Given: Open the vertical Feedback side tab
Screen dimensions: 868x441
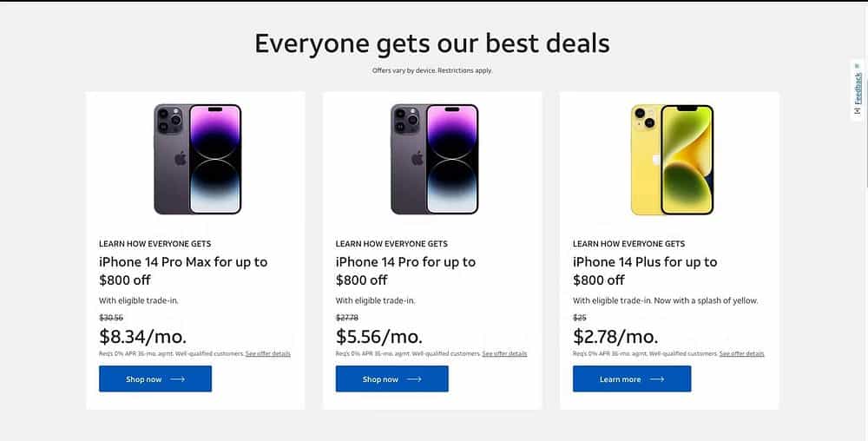Looking at the screenshot, I should (858, 89).
